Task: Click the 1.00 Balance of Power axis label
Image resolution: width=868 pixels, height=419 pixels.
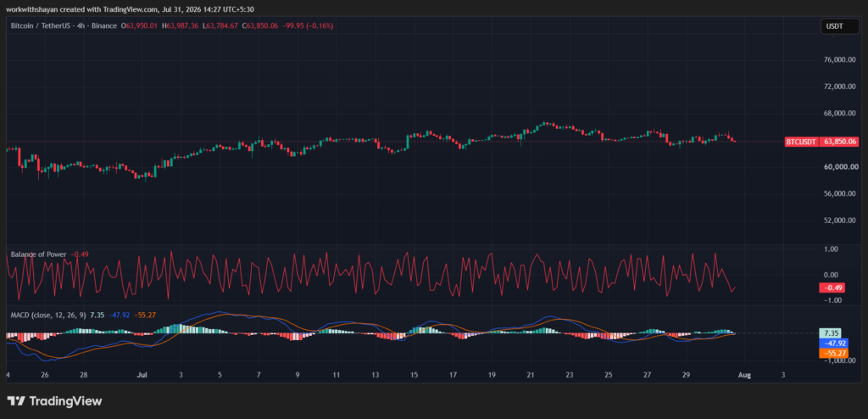Action: click(x=832, y=249)
